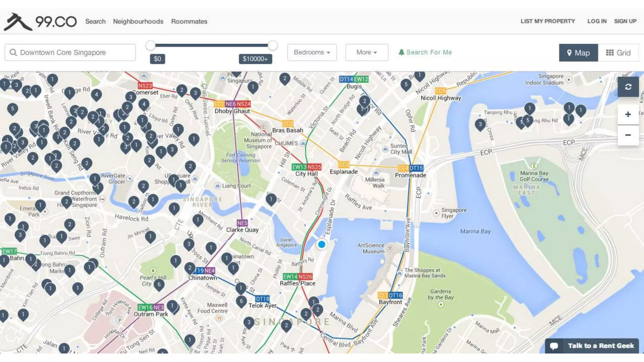Click the blue location dot near Esplanade Dr
Image resolution: width=644 pixels, height=362 pixels.
click(321, 244)
